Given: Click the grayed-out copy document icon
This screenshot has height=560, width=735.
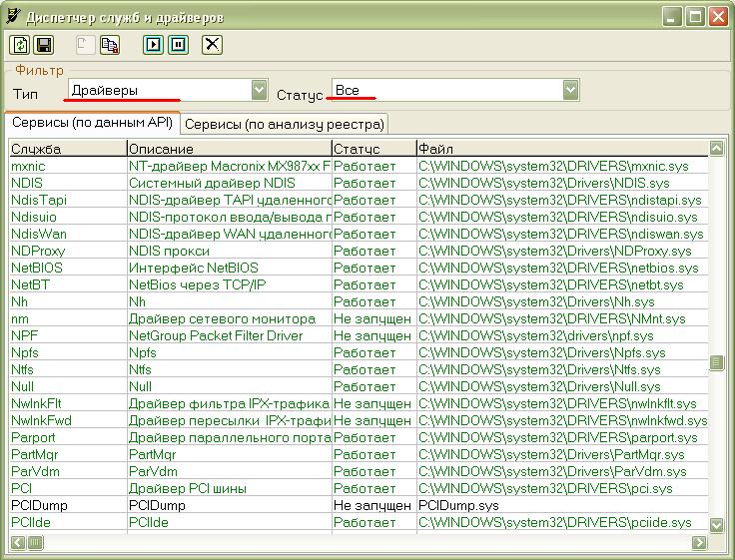Looking at the screenshot, I should click(85, 45).
